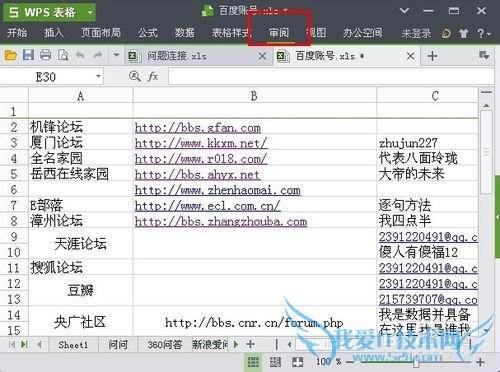The width and height of the screenshot is (500, 372).
Task: Open link http://www.kkxm.net/
Action: [201, 143]
